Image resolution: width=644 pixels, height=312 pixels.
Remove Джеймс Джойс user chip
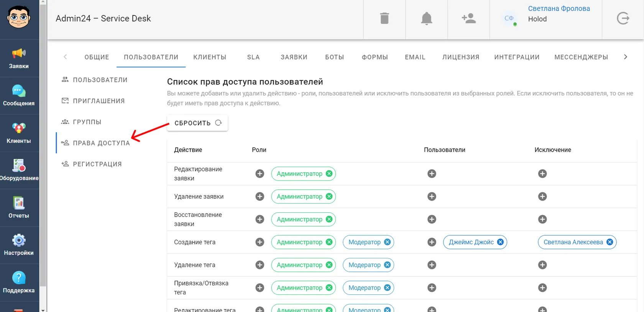click(x=500, y=242)
